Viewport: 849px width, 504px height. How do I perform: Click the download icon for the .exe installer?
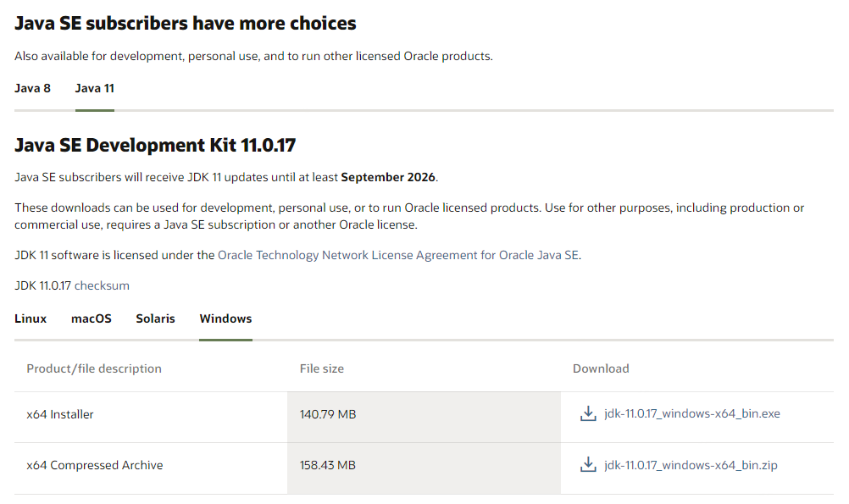[588, 414]
